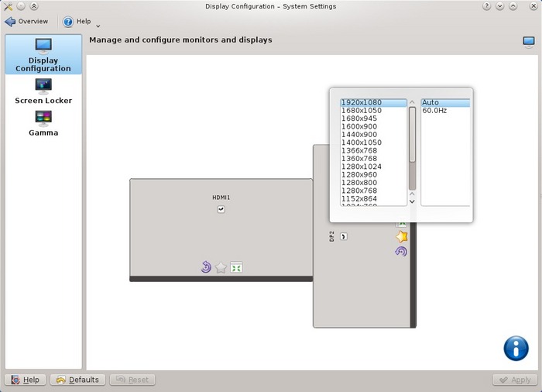This screenshot has height=392, width=542.
Task: Click the grey star on HDMI1 monitor
Action: (221, 268)
